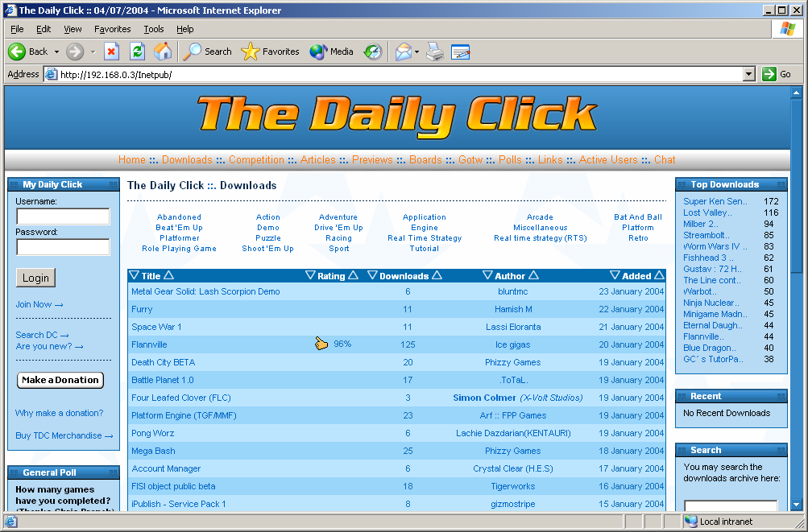Open the Mail envelope icon
The image size is (808, 532).
(404, 52)
